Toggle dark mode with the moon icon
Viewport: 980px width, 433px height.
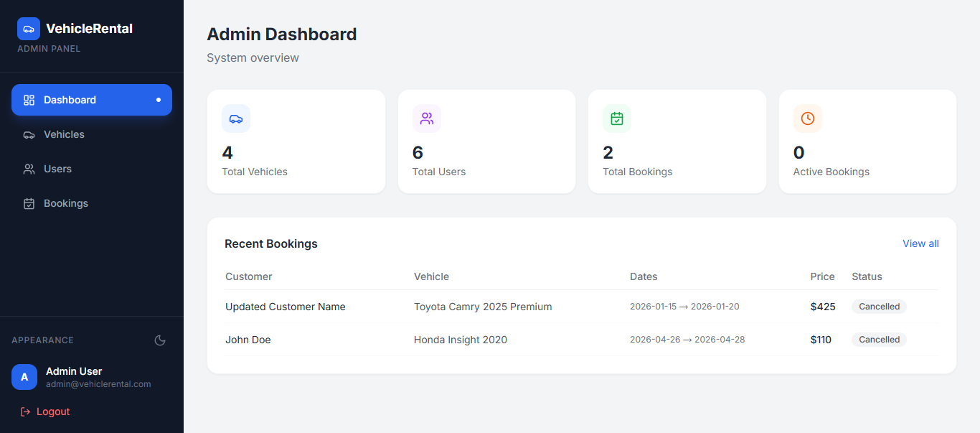[x=160, y=340]
